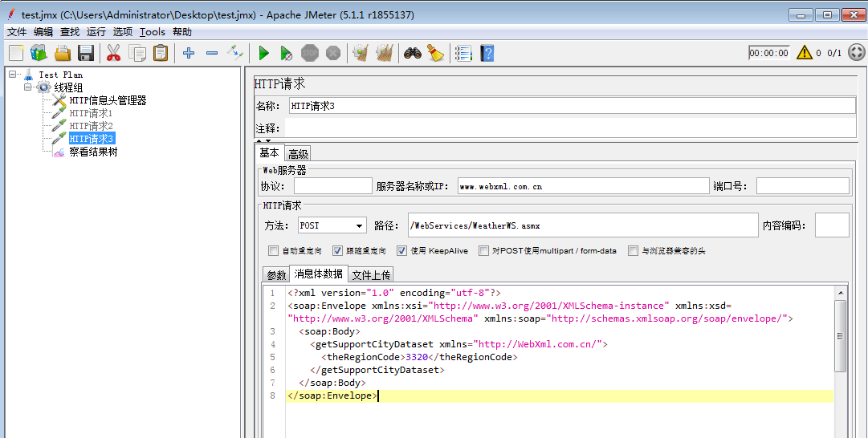Expand all nodes with plus icon
The image size is (868, 438).
[x=189, y=53]
